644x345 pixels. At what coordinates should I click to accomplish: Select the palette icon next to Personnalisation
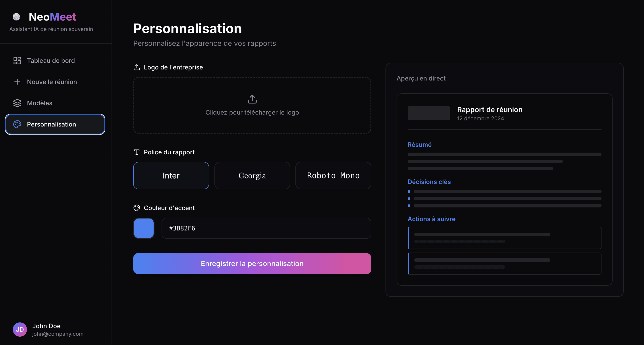[17, 124]
